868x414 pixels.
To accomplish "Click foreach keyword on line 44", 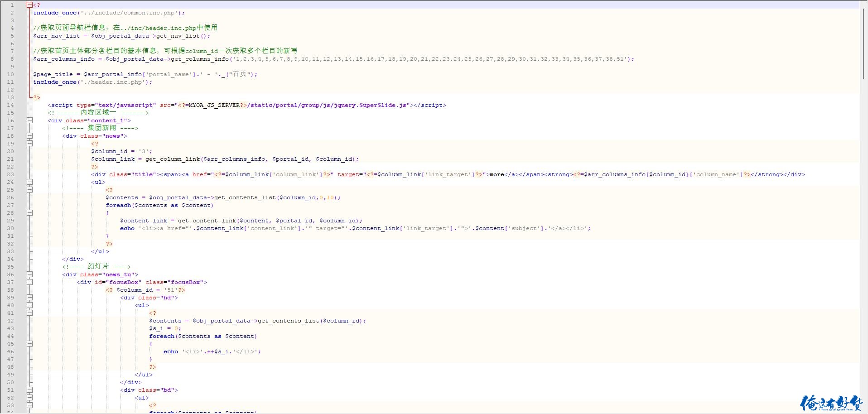I will pos(162,336).
